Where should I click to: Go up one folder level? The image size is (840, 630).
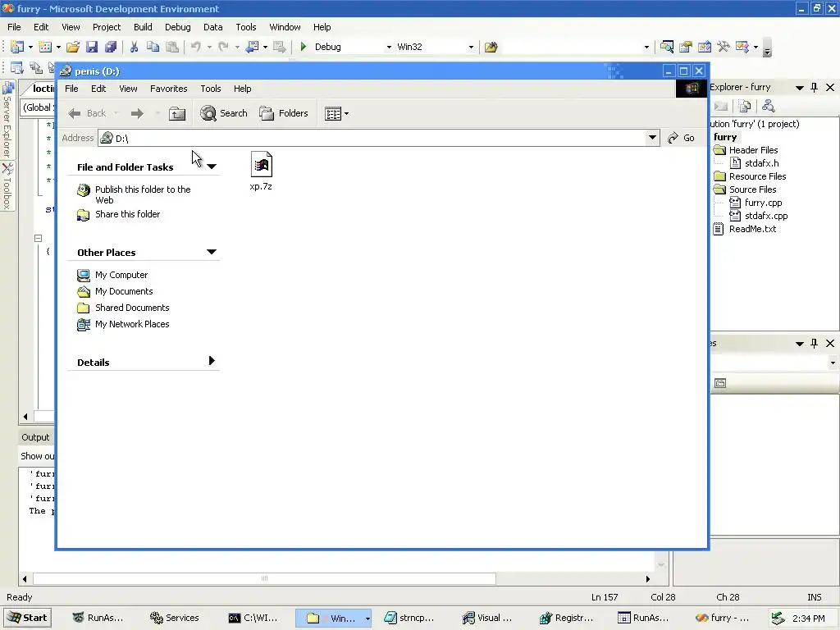177,113
